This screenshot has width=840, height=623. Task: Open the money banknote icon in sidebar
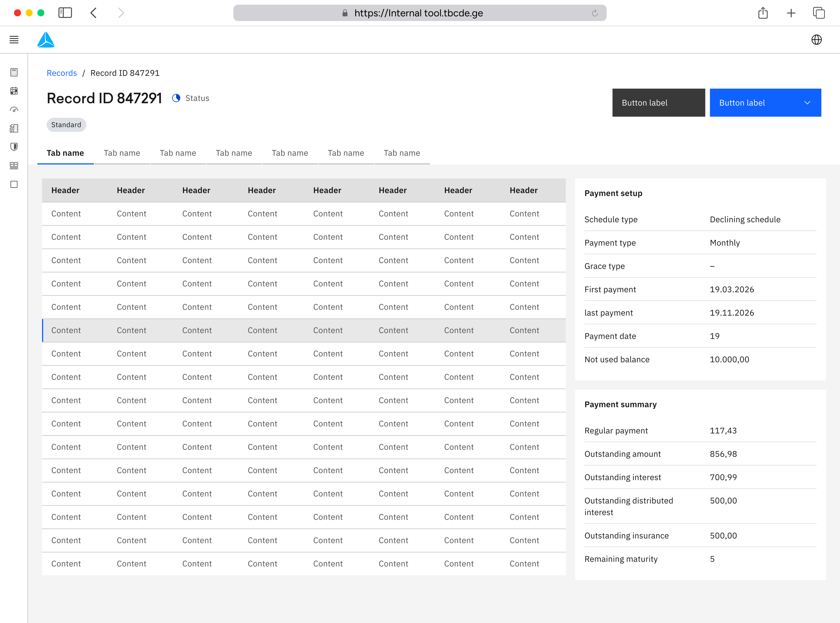(14, 165)
